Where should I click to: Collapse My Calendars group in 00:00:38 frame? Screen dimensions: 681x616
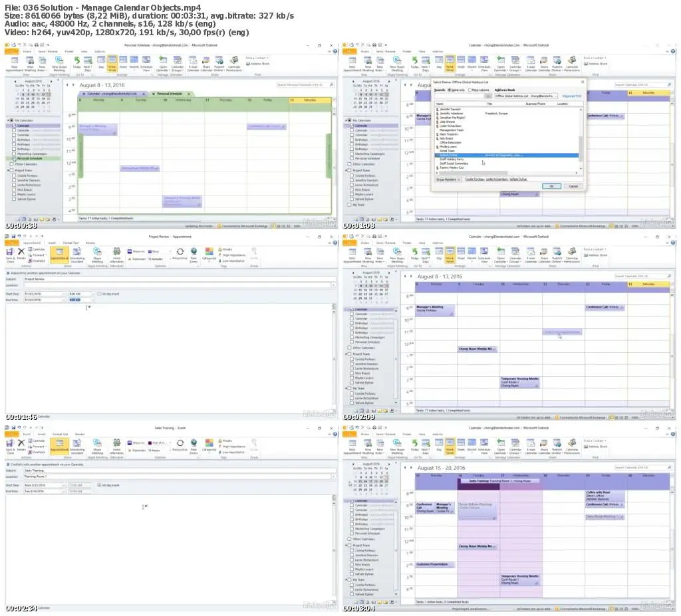pyautogui.click(x=8, y=120)
